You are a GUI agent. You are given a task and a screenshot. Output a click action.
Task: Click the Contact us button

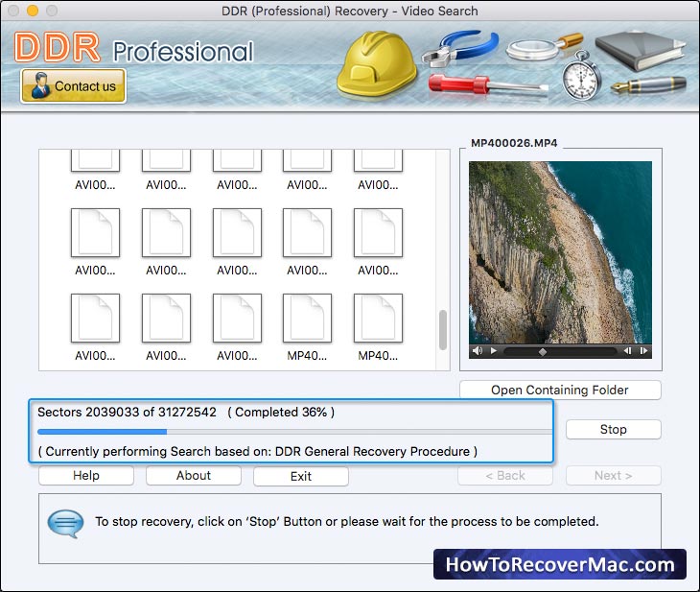(x=73, y=85)
